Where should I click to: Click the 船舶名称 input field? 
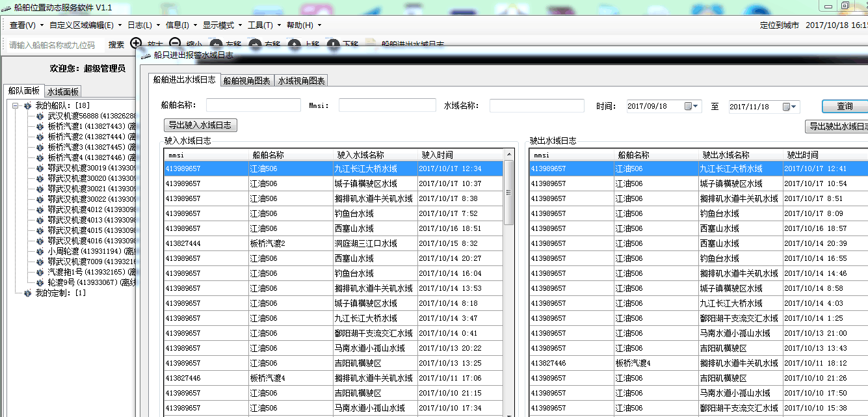pos(254,105)
